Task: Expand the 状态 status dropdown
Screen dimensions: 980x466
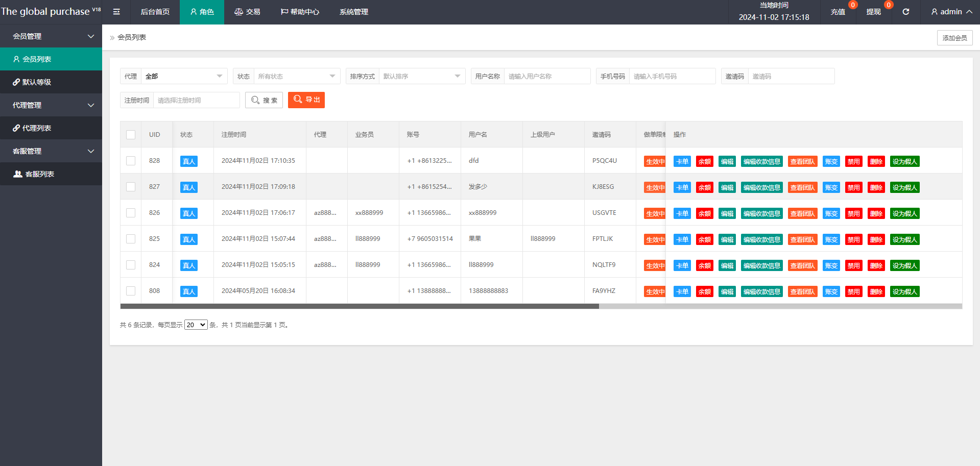Action: [x=296, y=76]
